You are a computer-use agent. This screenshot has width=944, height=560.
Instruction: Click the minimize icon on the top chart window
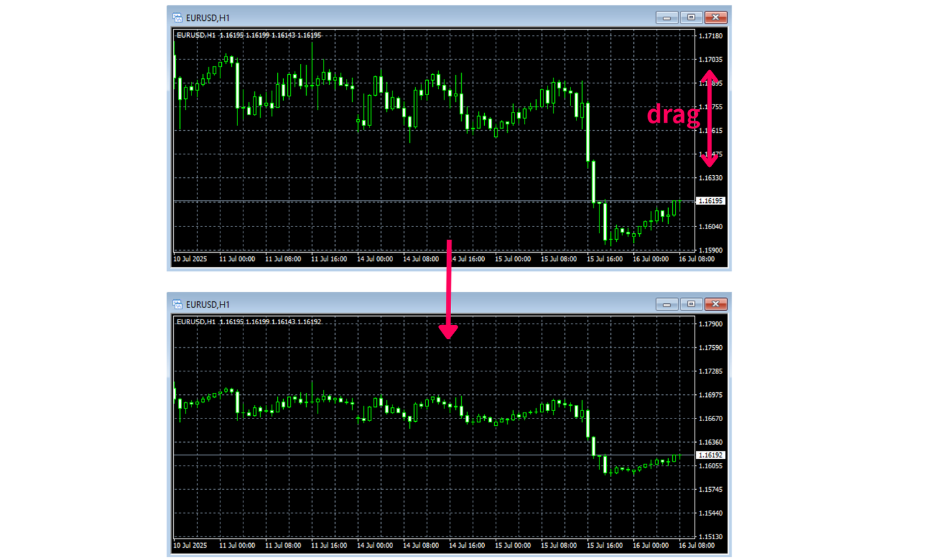[x=667, y=17]
